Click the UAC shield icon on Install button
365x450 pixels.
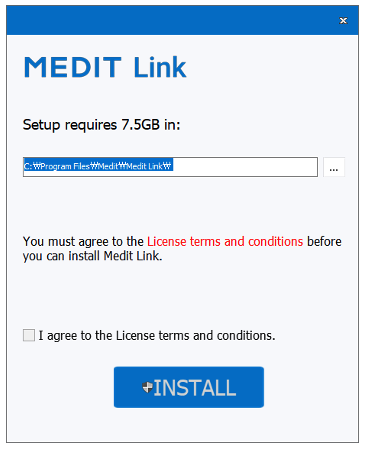coord(147,387)
